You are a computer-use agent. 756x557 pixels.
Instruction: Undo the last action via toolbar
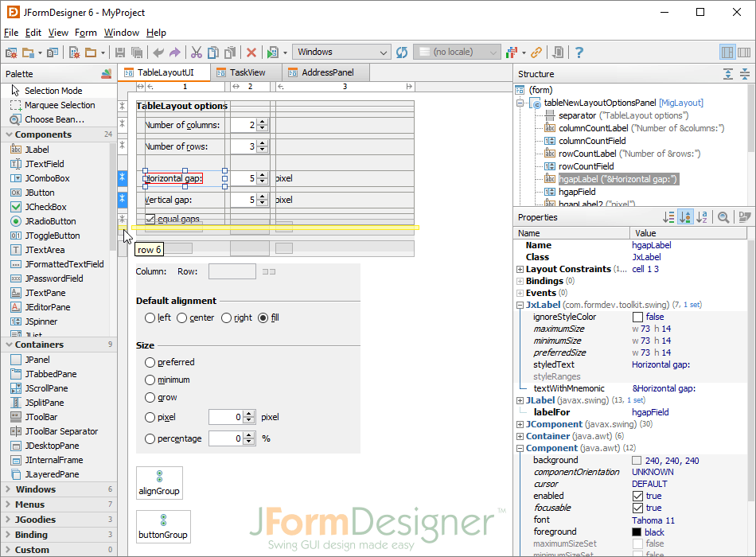pos(158,53)
